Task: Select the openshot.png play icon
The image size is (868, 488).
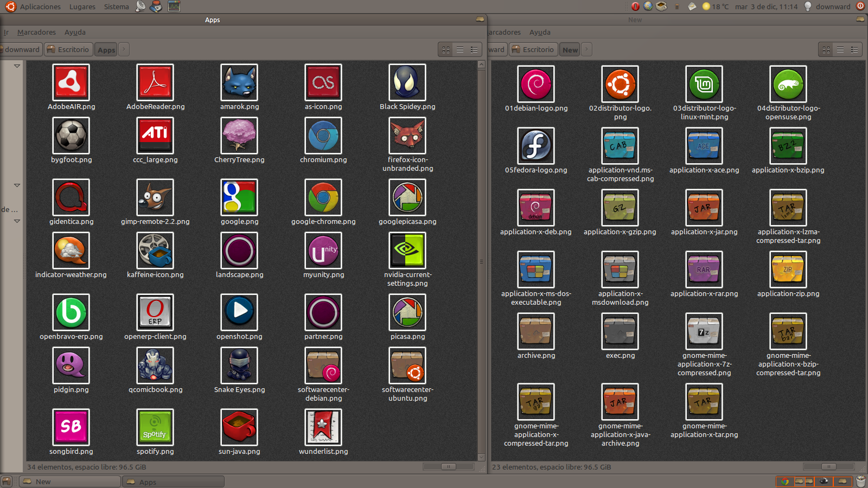Action: [x=239, y=312]
